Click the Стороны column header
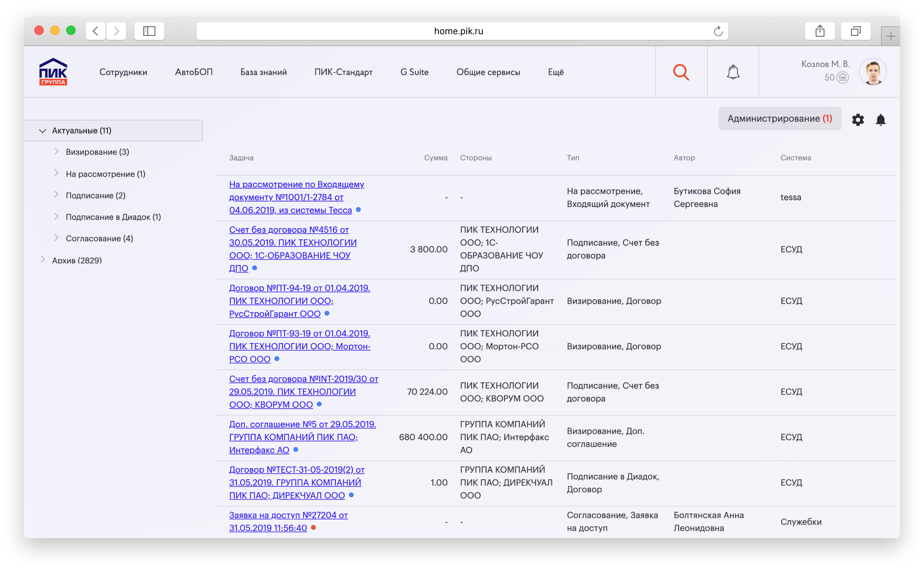Viewport: 924px width, 570px height. [x=476, y=158]
